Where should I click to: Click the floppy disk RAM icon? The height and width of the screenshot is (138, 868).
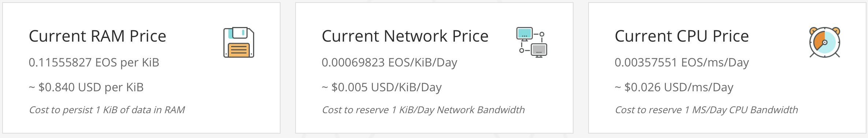point(239,42)
